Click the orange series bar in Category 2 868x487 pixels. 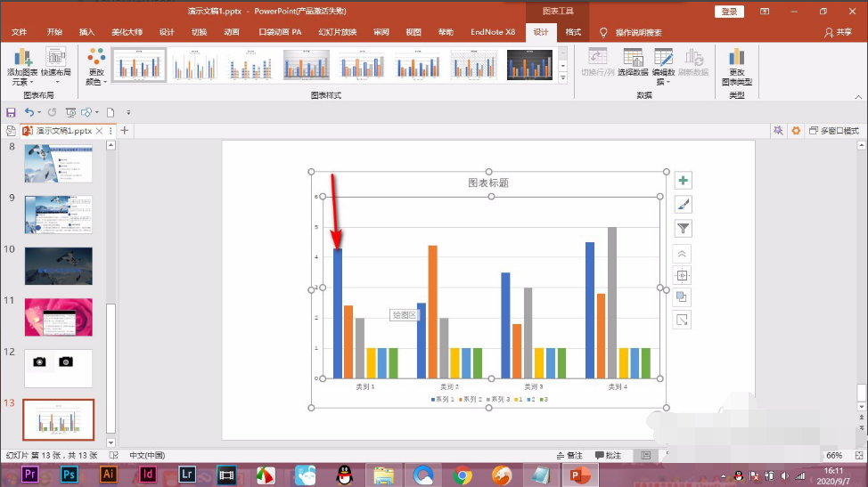432,312
